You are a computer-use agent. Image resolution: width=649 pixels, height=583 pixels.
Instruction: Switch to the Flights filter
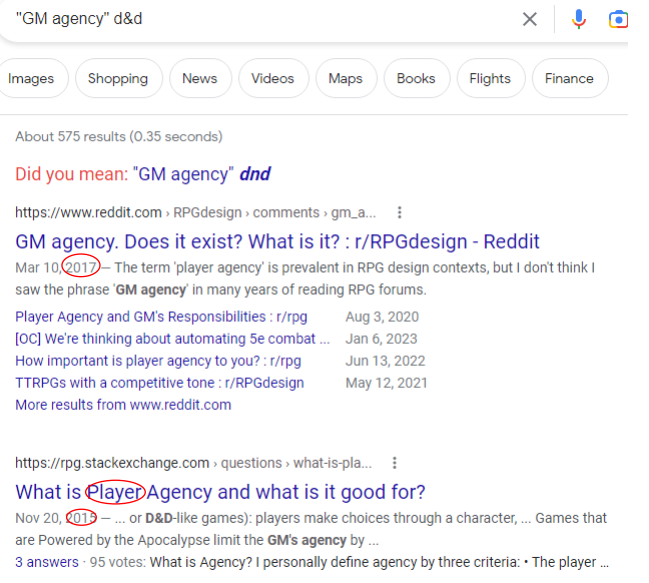490,79
